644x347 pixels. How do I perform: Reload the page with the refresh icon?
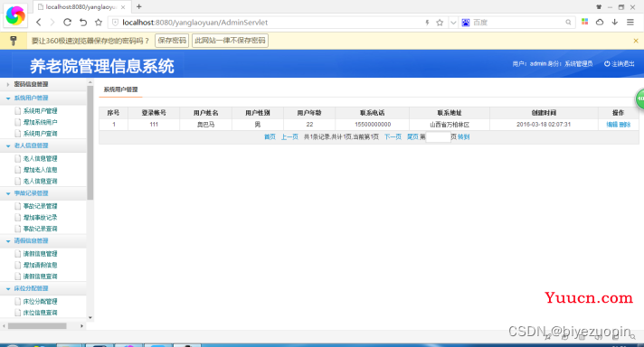pos(67,23)
